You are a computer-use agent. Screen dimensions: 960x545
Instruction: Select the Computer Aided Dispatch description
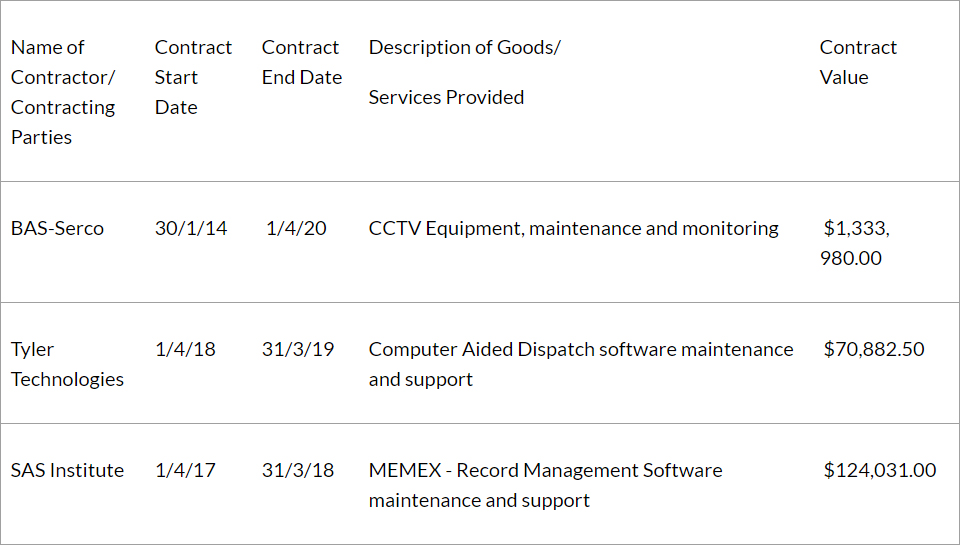580,364
